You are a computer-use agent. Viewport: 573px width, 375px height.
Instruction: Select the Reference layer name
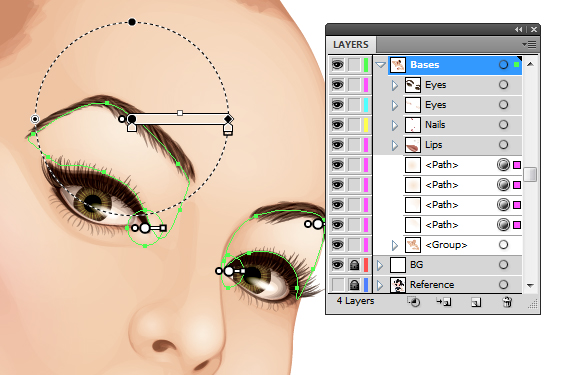pyautogui.click(x=432, y=285)
